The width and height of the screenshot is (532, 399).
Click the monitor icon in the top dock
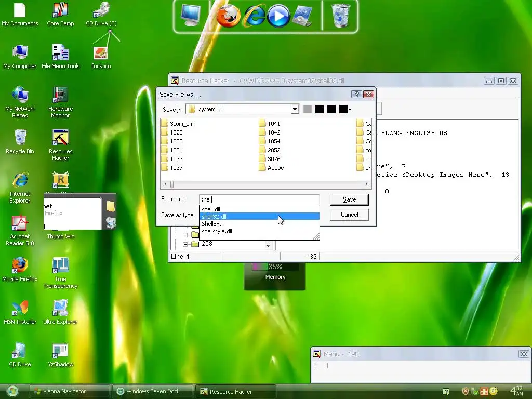pos(190,16)
